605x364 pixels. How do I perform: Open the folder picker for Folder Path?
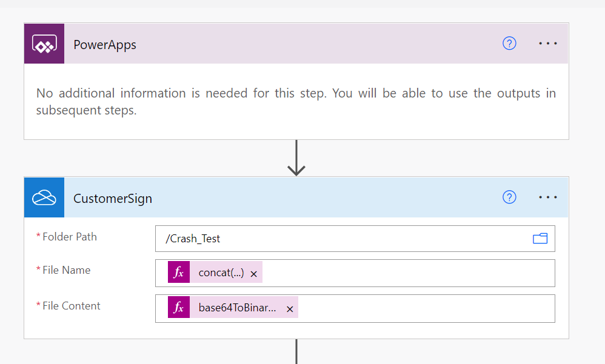(x=540, y=239)
